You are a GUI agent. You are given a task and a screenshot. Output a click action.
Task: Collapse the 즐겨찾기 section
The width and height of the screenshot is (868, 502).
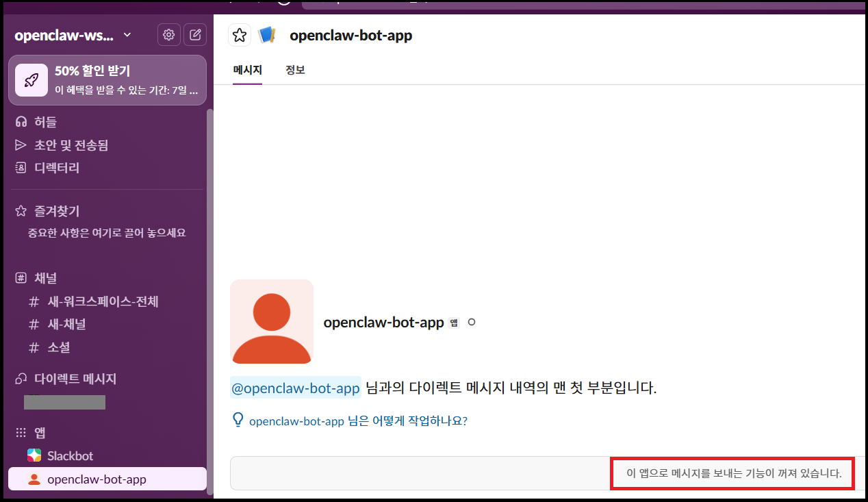pyautogui.click(x=57, y=211)
